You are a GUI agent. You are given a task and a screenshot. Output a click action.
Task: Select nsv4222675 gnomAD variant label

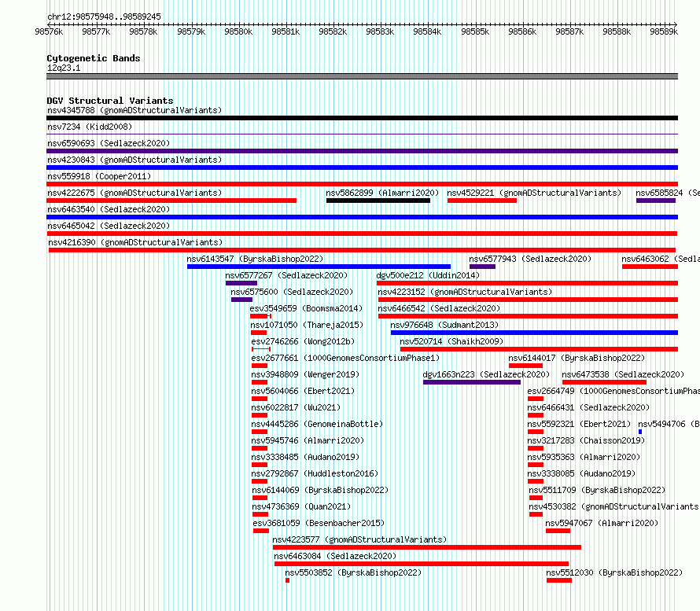coord(134,193)
